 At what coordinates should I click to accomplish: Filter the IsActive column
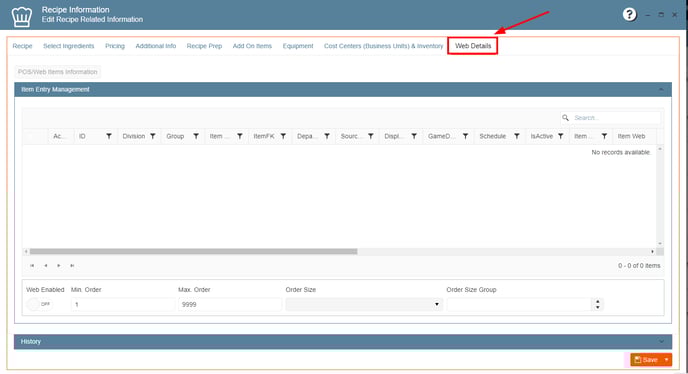(x=561, y=136)
